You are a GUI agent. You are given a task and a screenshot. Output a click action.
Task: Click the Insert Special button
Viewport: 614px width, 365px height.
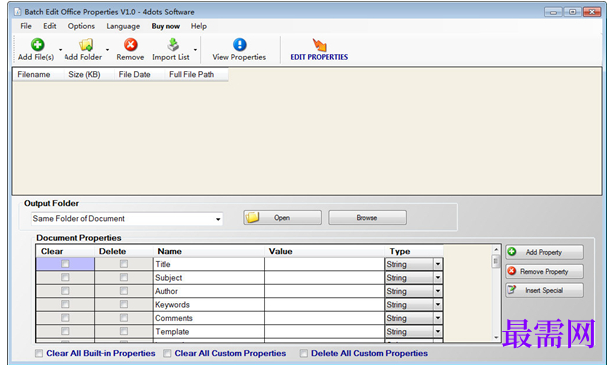coord(544,290)
